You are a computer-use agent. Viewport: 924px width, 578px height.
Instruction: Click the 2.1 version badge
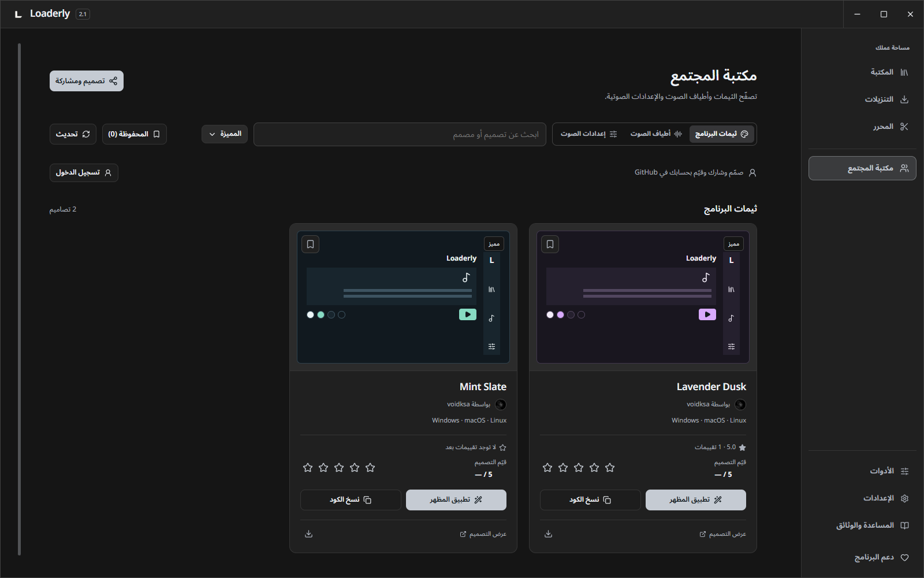point(83,14)
